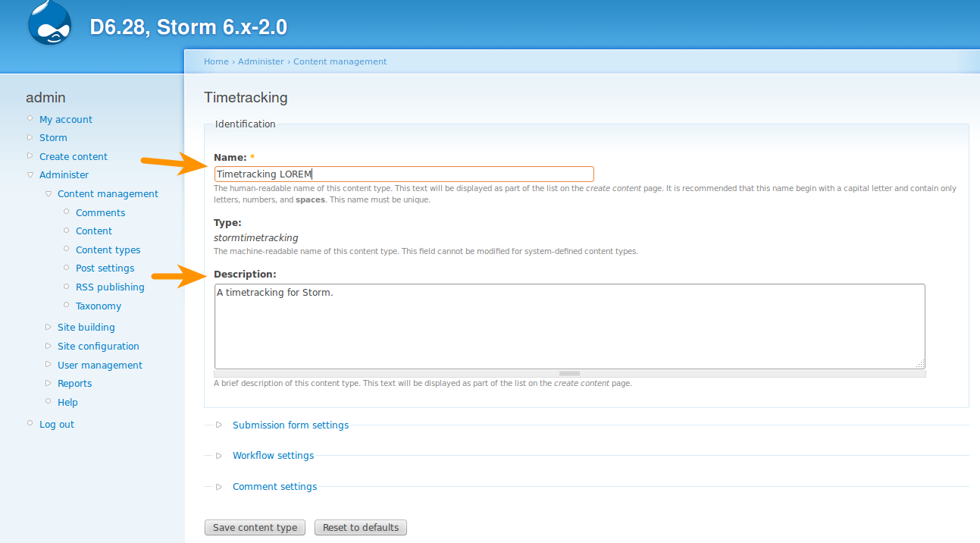Open Create content in sidebar
The height and width of the screenshot is (543, 980).
(x=74, y=156)
